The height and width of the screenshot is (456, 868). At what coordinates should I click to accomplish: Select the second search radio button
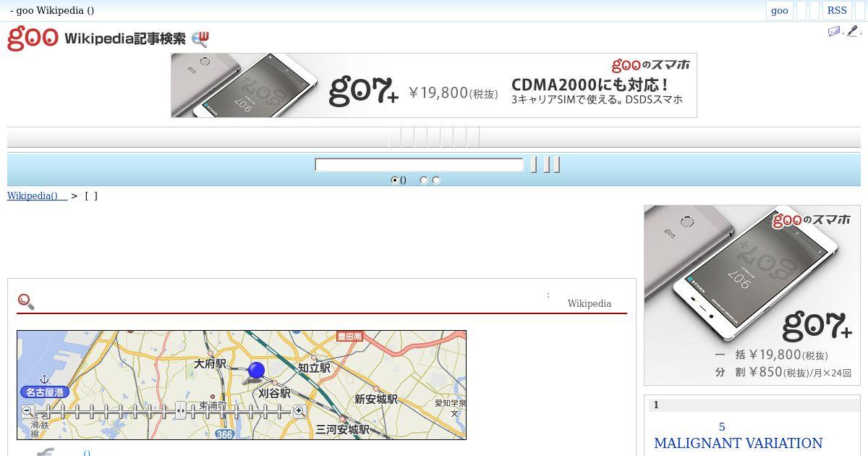point(424,180)
